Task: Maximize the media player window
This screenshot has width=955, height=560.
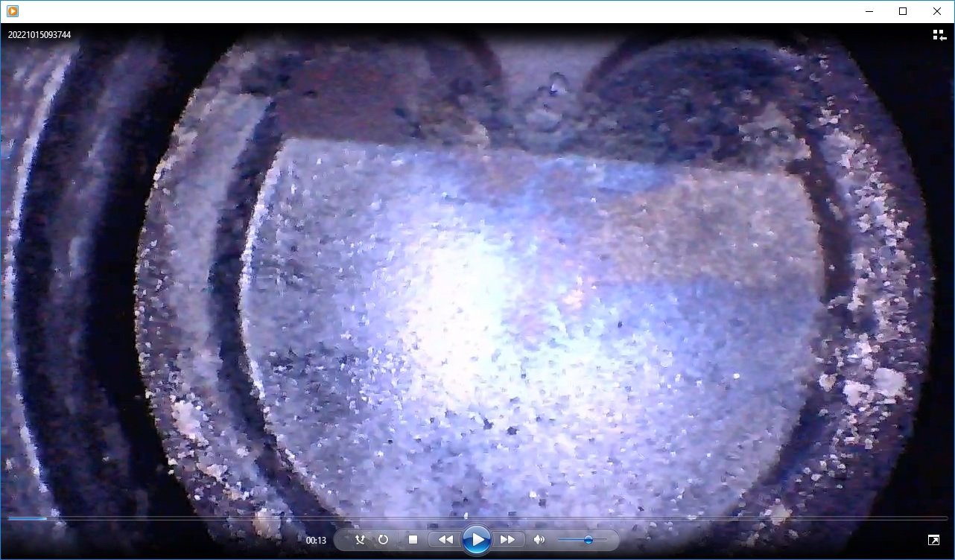Action: 903,11
